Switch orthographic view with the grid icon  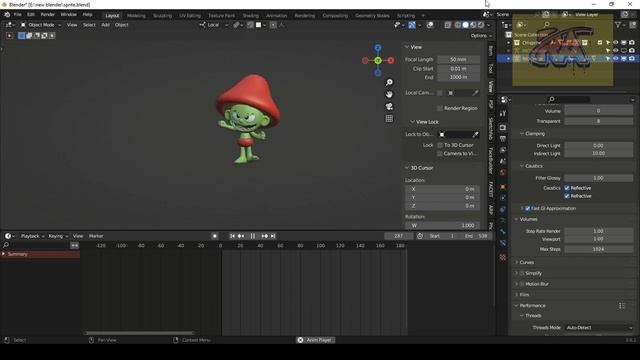click(x=389, y=119)
